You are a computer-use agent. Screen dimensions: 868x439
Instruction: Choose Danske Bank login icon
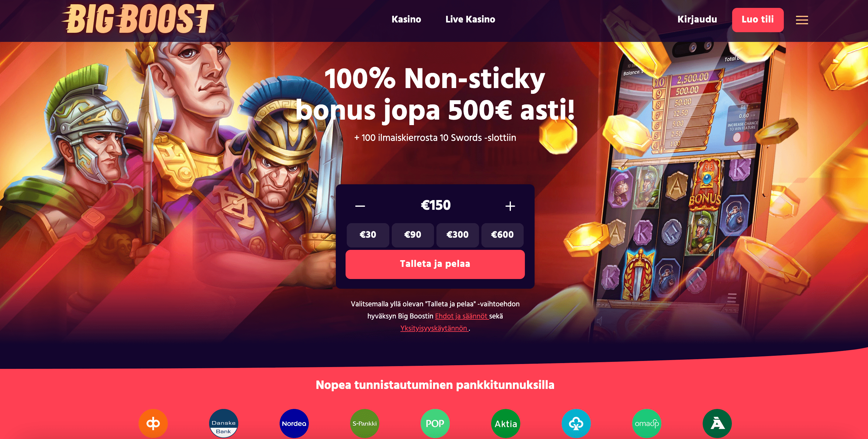pyautogui.click(x=223, y=423)
